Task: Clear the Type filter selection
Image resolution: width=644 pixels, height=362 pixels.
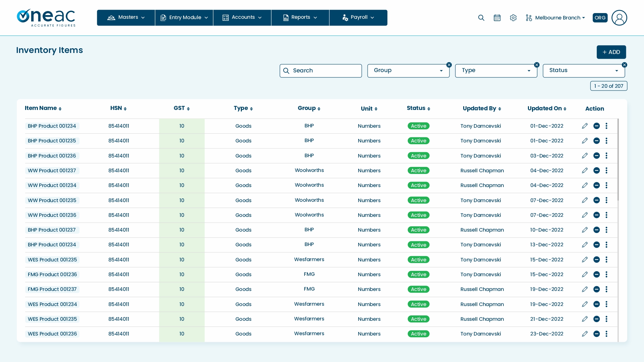Action: click(537, 65)
